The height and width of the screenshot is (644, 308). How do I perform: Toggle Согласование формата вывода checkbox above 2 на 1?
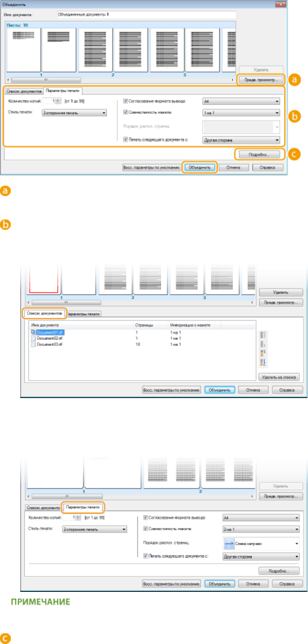pos(145,518)
